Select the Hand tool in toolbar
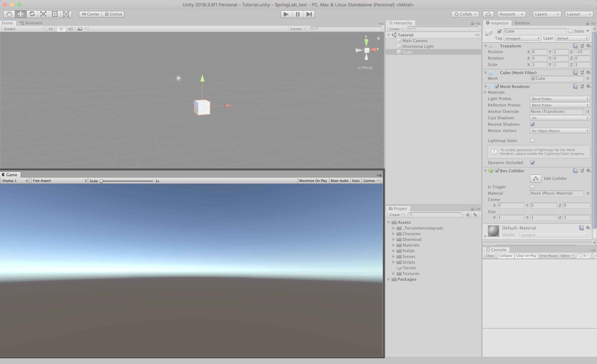Screen dimensions: 597x364 [9, 14]
